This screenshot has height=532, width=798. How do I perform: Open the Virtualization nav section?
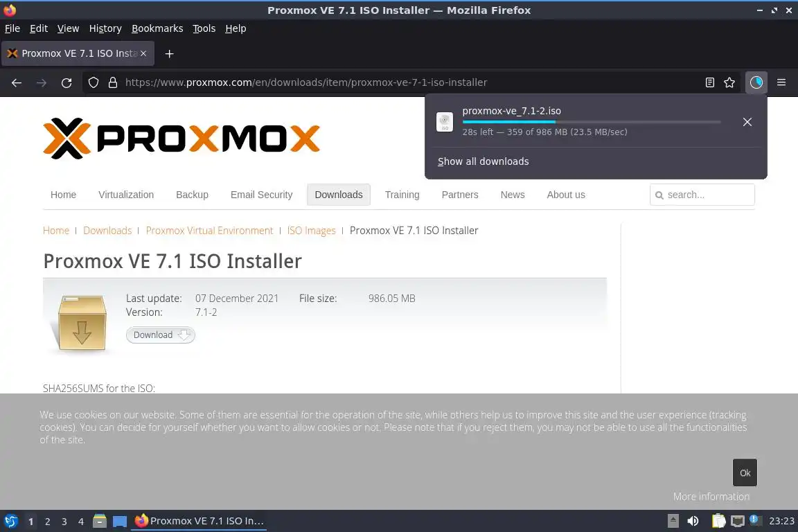126,195
